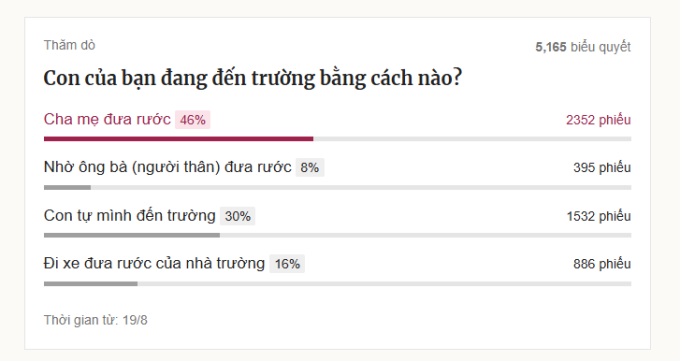
Task: Click the '395 phiếu' vote count
Action: point(602,167)
